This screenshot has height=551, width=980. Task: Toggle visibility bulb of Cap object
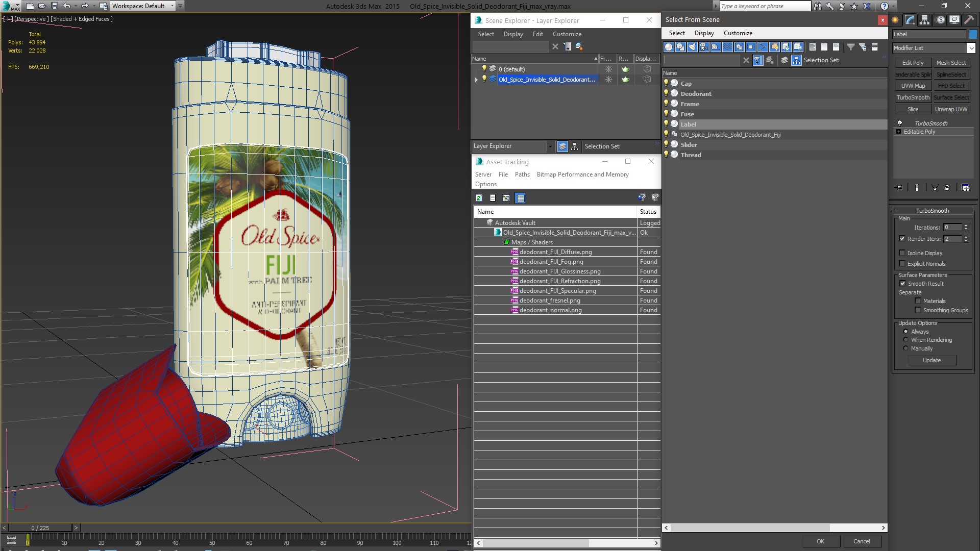point(666,83)
